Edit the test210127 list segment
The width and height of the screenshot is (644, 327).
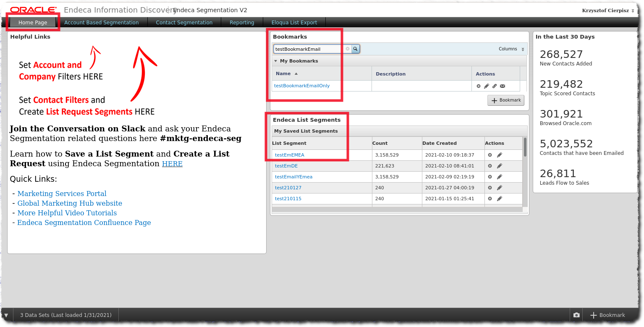click(x=500, y=188)
